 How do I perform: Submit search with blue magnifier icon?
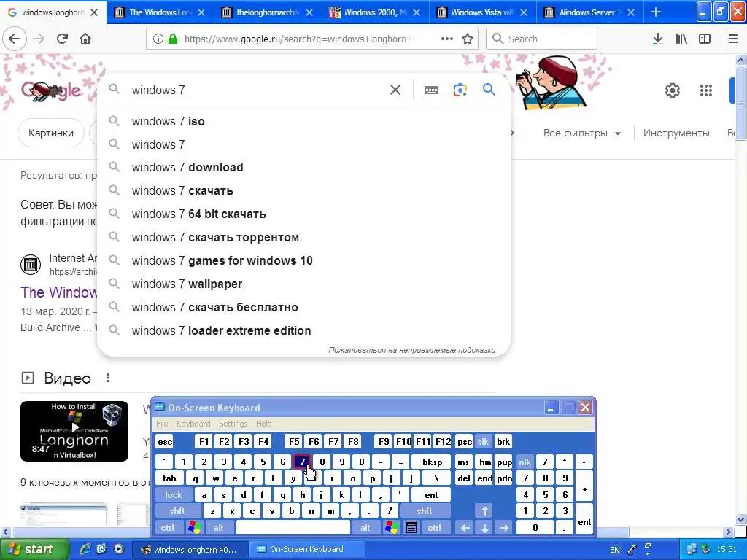coord(489,90)
